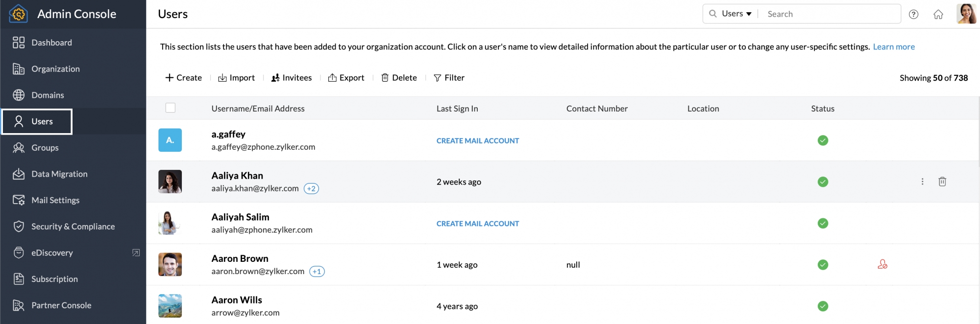Screen dimensions: 980x324
Task: Expand the Users search scope dropdown
Action: tap(736, 14)
